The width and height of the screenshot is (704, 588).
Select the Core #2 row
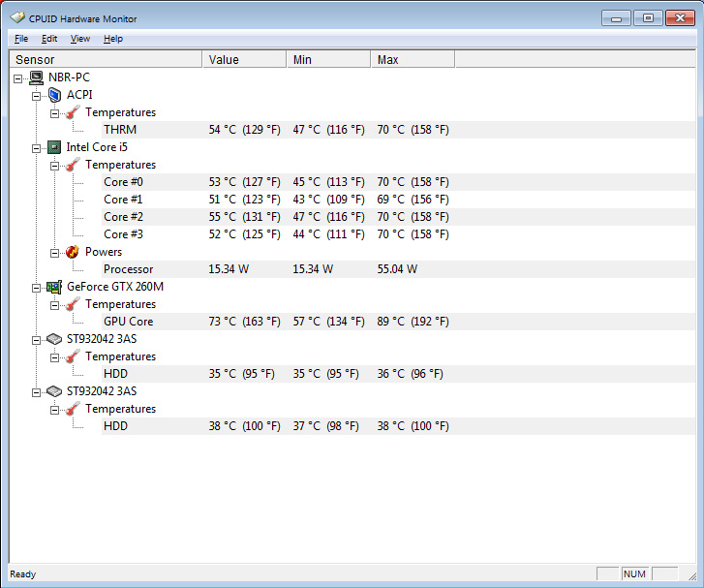(x=398, y=217)
